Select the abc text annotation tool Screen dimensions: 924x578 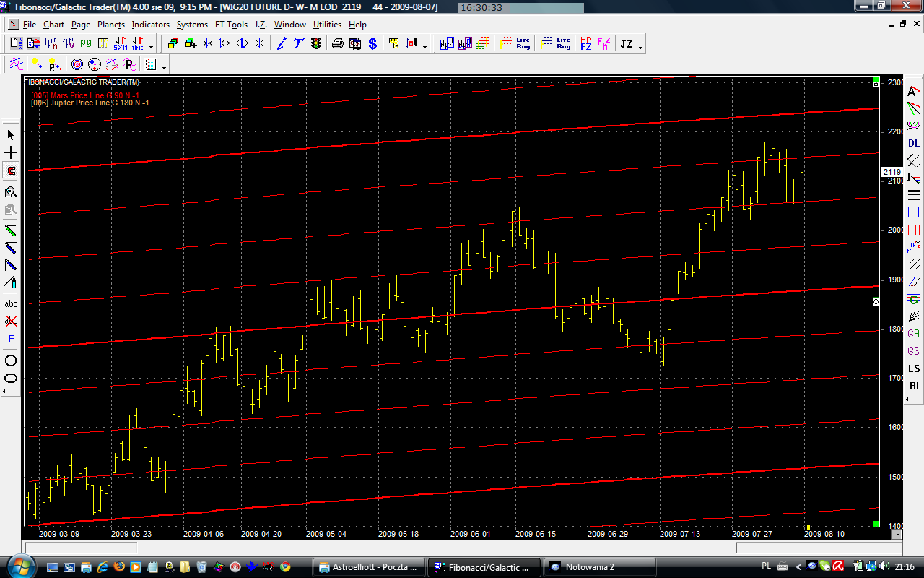click(x=11, y=303)
